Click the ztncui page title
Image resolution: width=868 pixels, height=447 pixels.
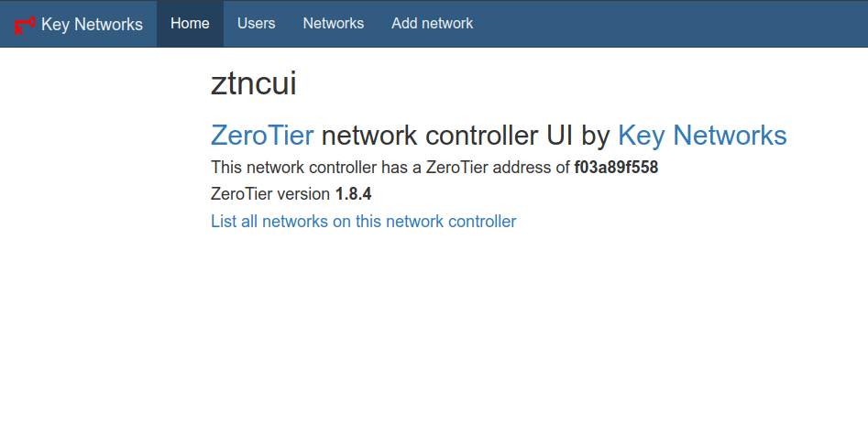point(253,84)
